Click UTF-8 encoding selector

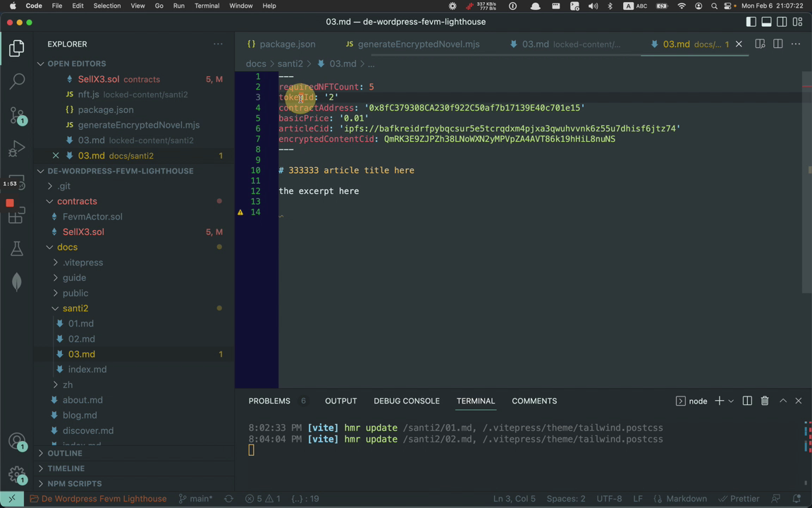pyautogui.click(x=609, y=499)
